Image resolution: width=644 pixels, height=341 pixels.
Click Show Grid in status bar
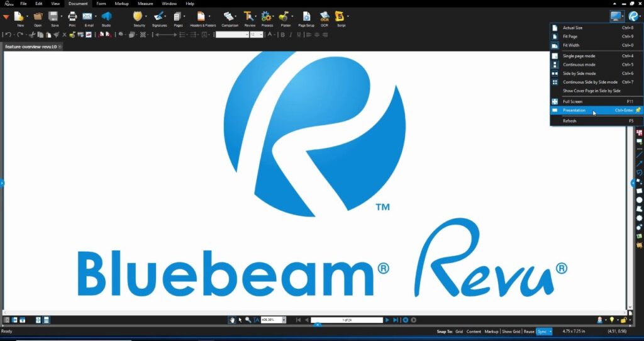click(x=511, y=331)
